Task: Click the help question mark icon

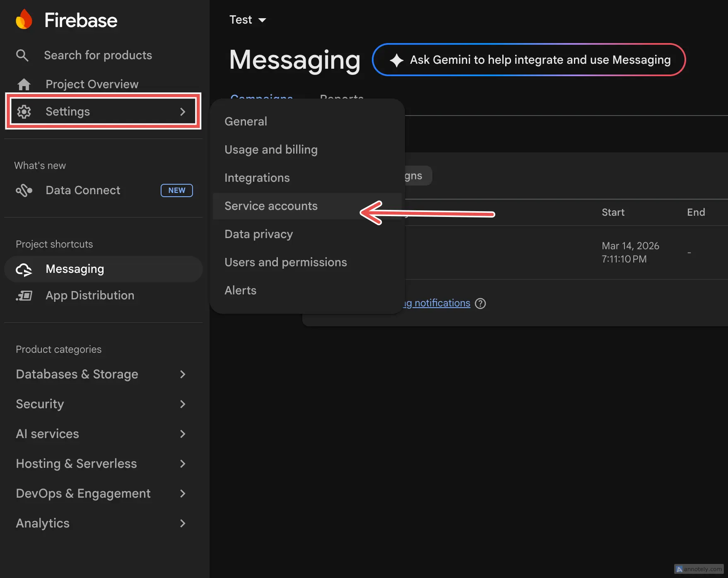Action: point(480,303)
